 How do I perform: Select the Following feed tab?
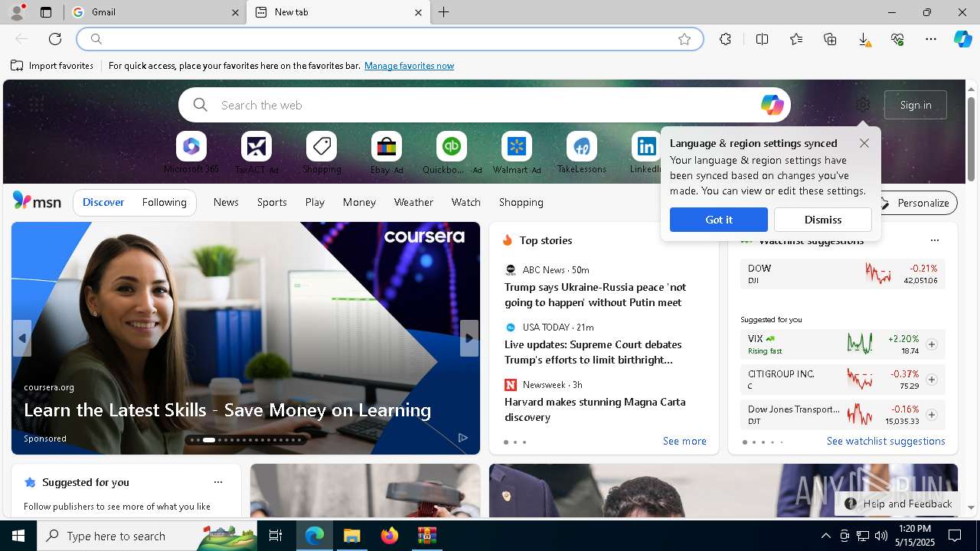click(x=164, y=202)
